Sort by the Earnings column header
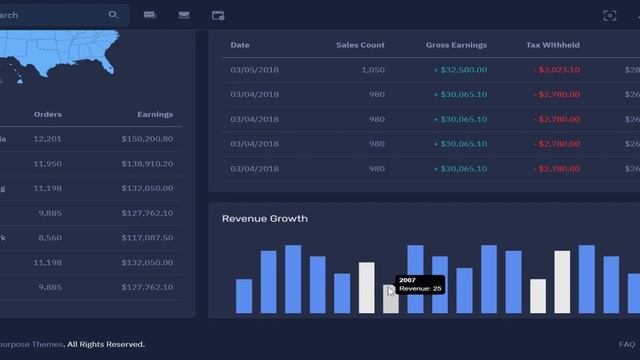Viewport: 640px width, 360px height. tap(155, 114)
